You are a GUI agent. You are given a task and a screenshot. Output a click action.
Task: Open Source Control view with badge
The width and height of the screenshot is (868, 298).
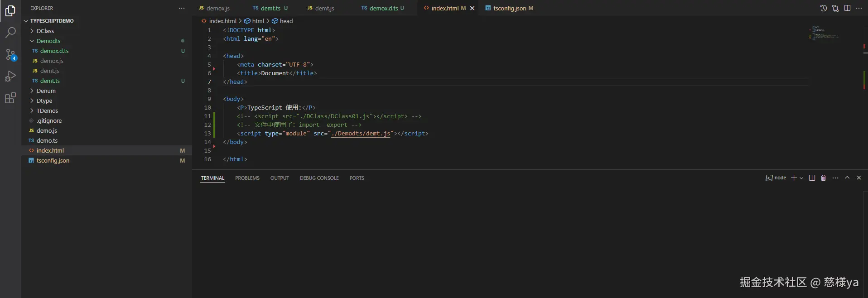(10, 54)
